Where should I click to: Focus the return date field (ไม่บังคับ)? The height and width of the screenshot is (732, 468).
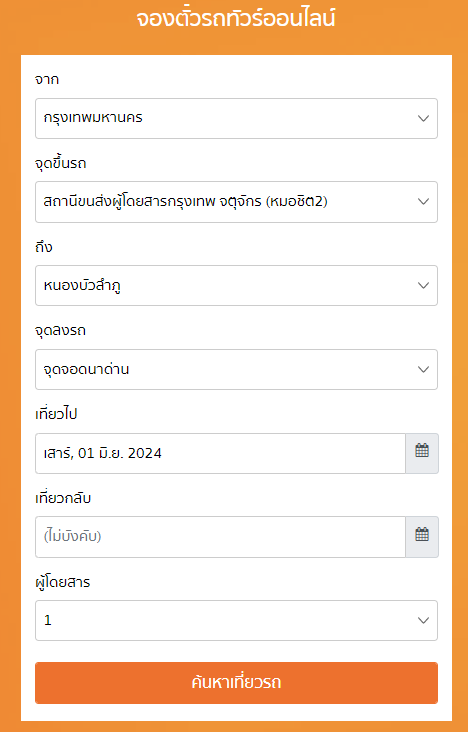220,536
